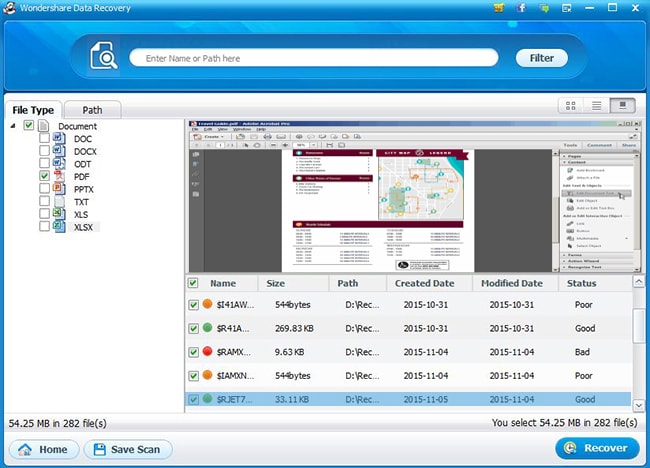Click green status dot of $RJET7 file
Viewport: 650px width, 468px height.
(x=208, y=399)
